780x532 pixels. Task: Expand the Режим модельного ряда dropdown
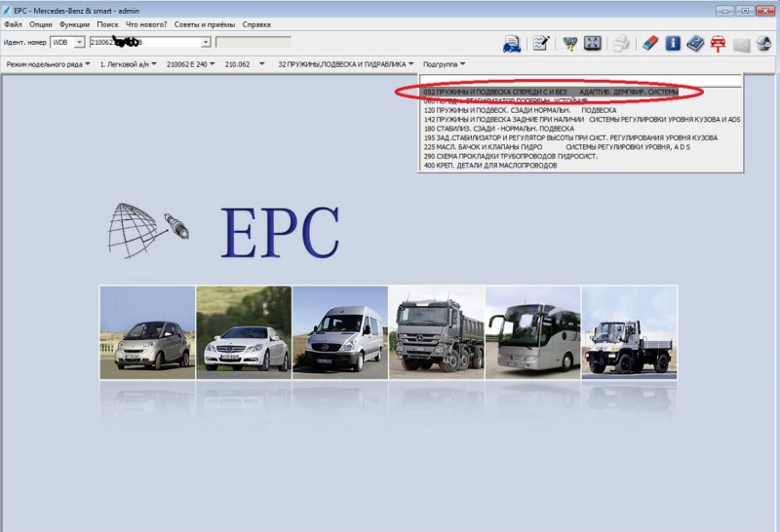pyautogui.click(x=48, y=64)
